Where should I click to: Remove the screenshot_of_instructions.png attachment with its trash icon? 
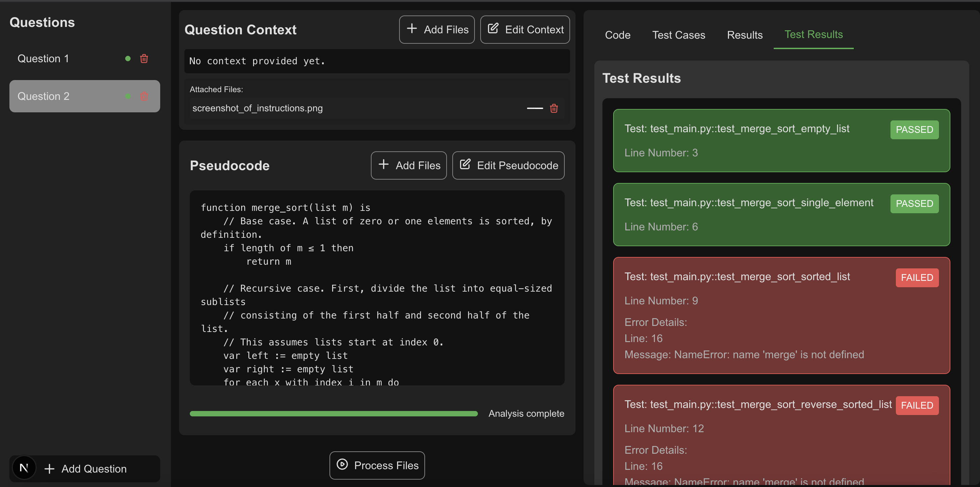point(554,108)
